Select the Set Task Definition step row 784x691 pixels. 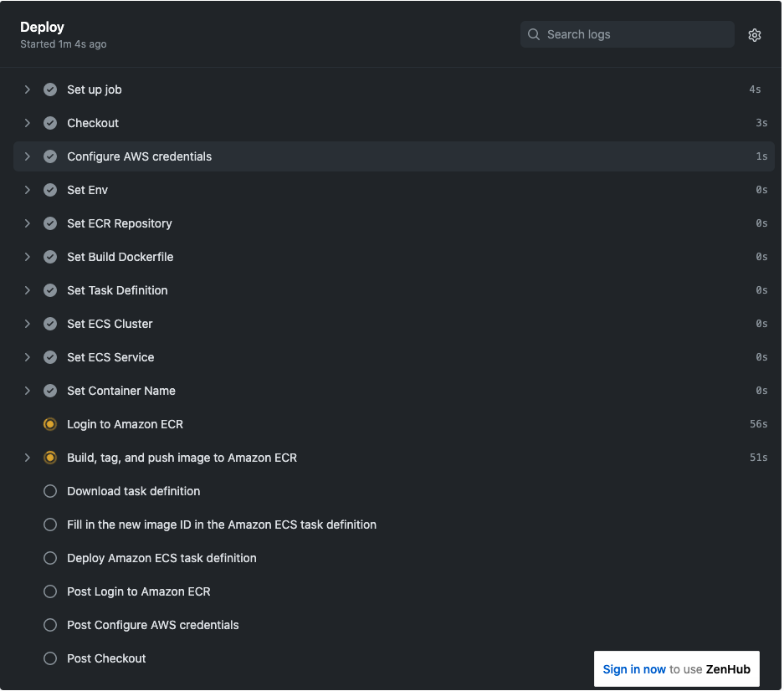393,290
